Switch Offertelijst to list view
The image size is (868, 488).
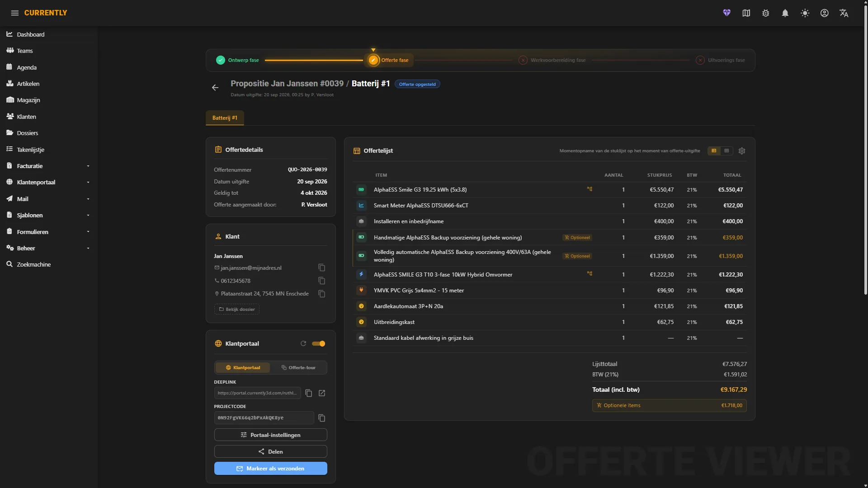[x=714, y=151]
